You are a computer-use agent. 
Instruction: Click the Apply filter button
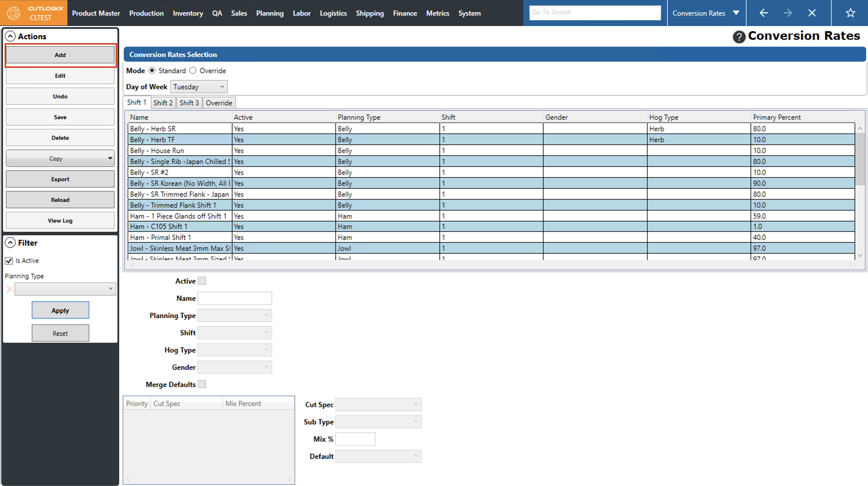point(60,310)
